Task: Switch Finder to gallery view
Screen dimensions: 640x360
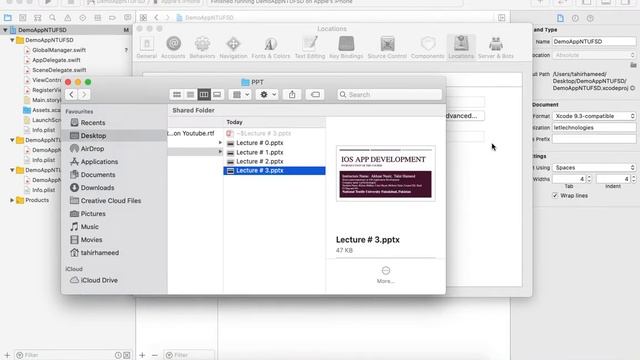Action: [x=217, y=95]
